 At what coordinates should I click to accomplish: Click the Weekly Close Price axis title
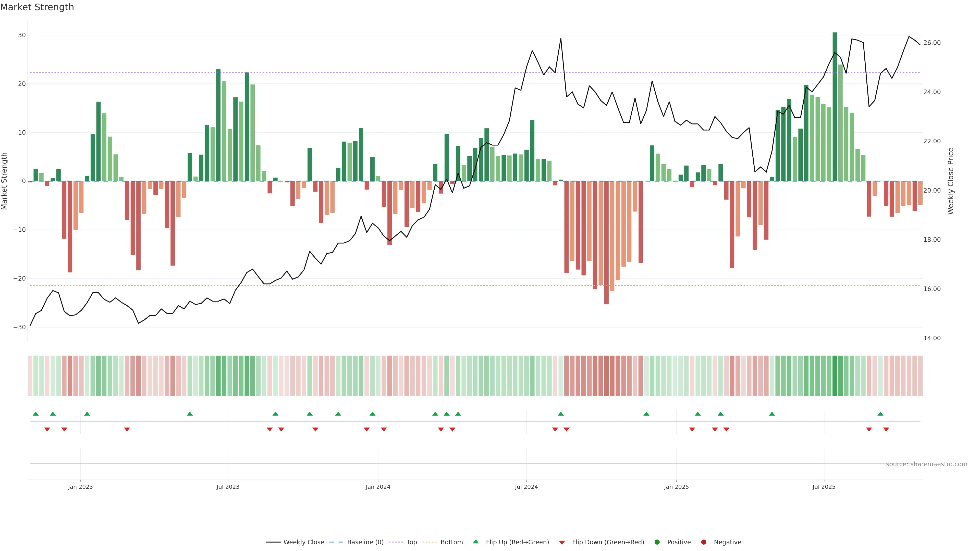point(951,181)
